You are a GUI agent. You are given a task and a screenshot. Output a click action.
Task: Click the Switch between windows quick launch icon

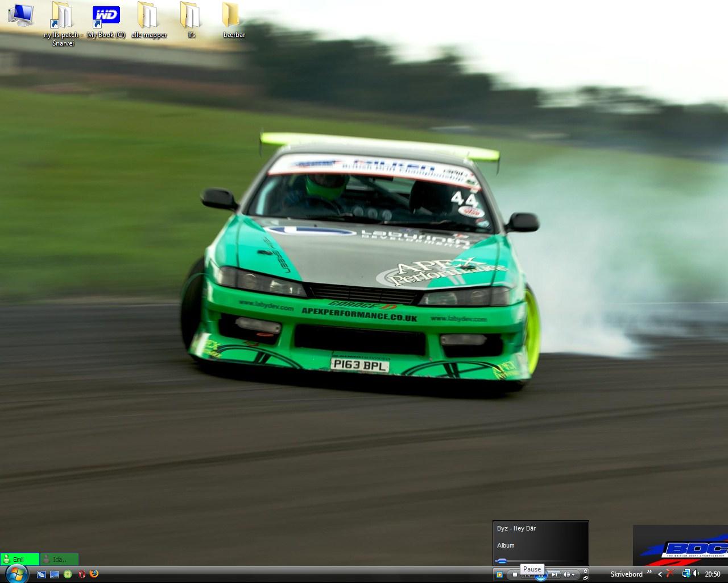point(42,575)
